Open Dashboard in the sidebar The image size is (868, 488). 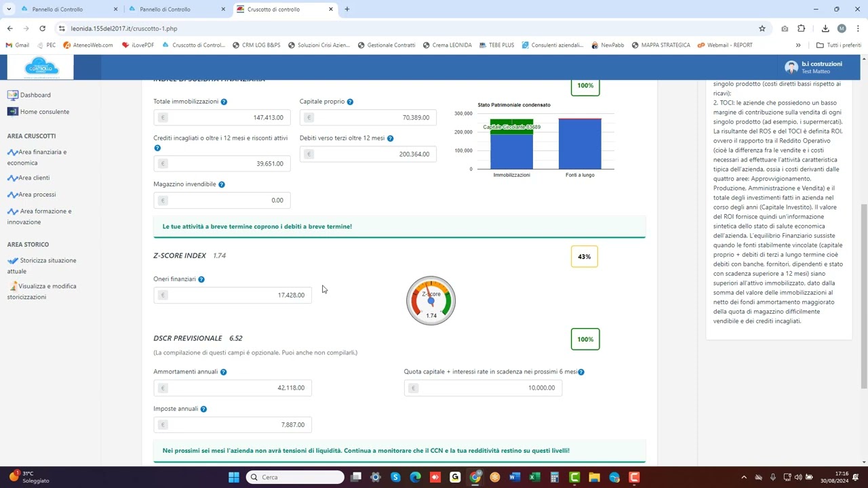tap(35, 96)
